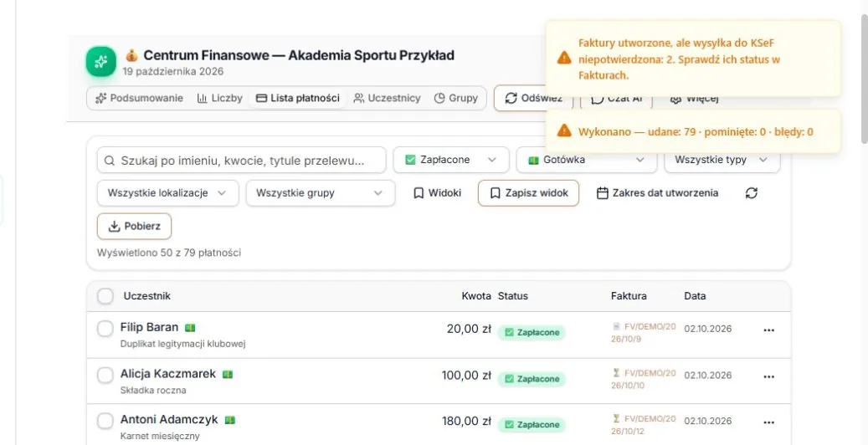868x445 pixels.
Task: Click the Alicja Kaczmarek participant name
Action: click(168, 374)
